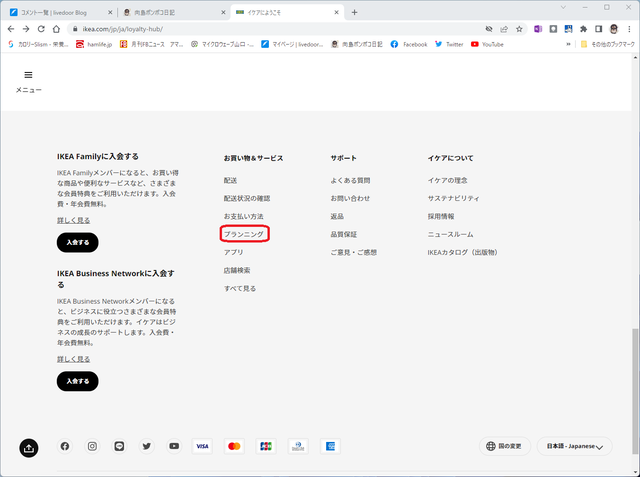The width and height of the screenshot is (640, 477).
Task: Switch to the 向島ポンポコ日記 tab
Action: pyautogui.click(x=174, y=13)
